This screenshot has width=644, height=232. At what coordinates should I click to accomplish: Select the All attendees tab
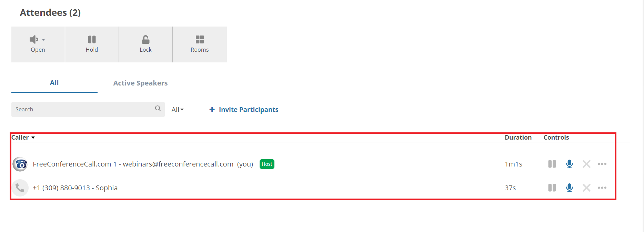54,83
